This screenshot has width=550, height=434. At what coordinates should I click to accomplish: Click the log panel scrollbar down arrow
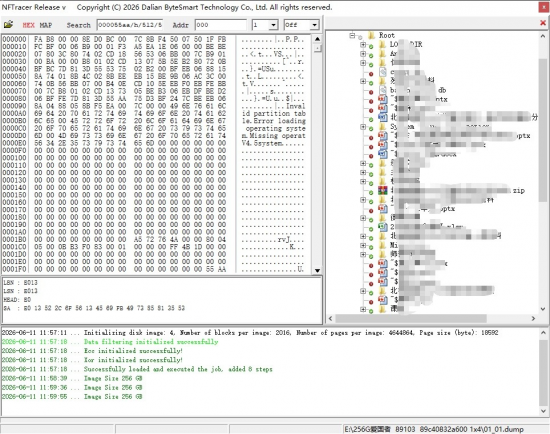(543, 411)
